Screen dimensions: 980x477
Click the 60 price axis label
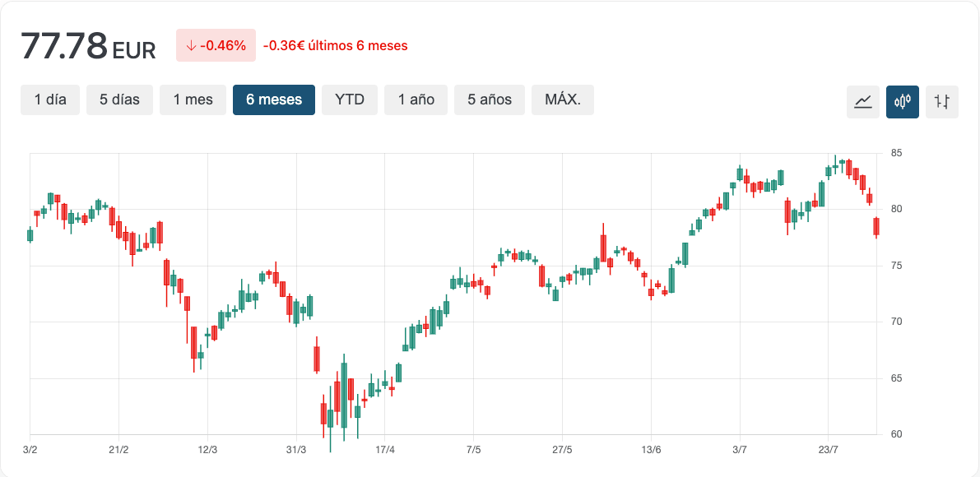pos(896,434)
